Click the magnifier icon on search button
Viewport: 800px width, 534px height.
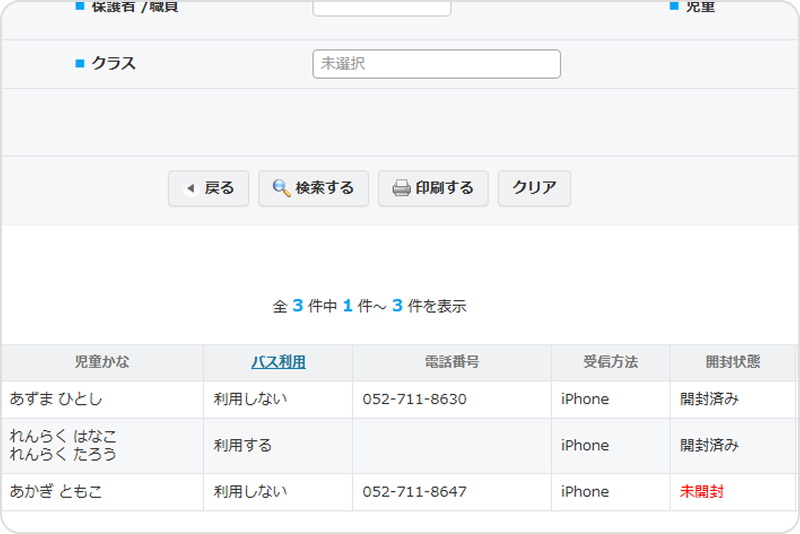[281, 188]
